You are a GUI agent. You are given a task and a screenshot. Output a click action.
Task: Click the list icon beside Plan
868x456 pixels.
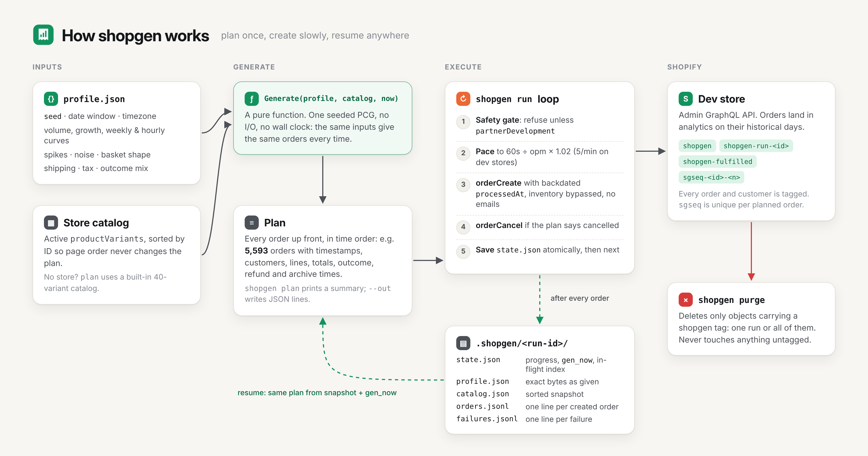coord(252,223)
